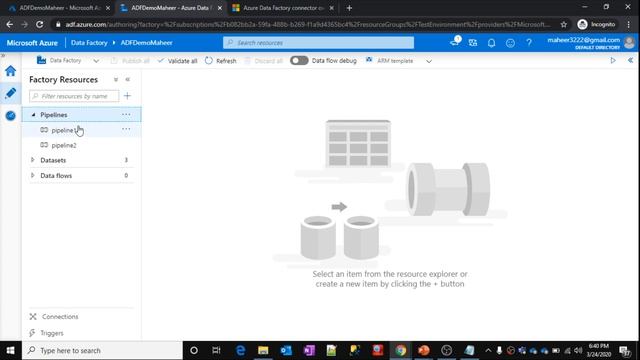640x360 pixels.
Task: Switch to Azure Data Factory connector tab
Action: (x=283, y=8)
